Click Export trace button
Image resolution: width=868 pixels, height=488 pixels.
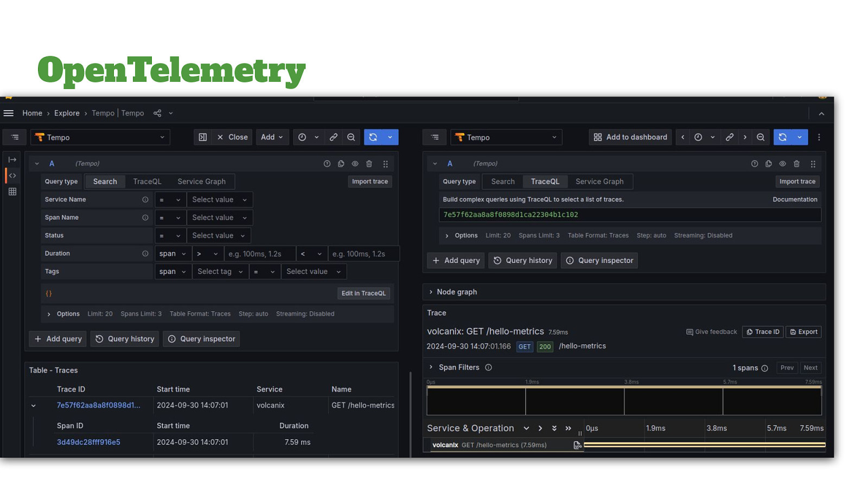(803, 332)
